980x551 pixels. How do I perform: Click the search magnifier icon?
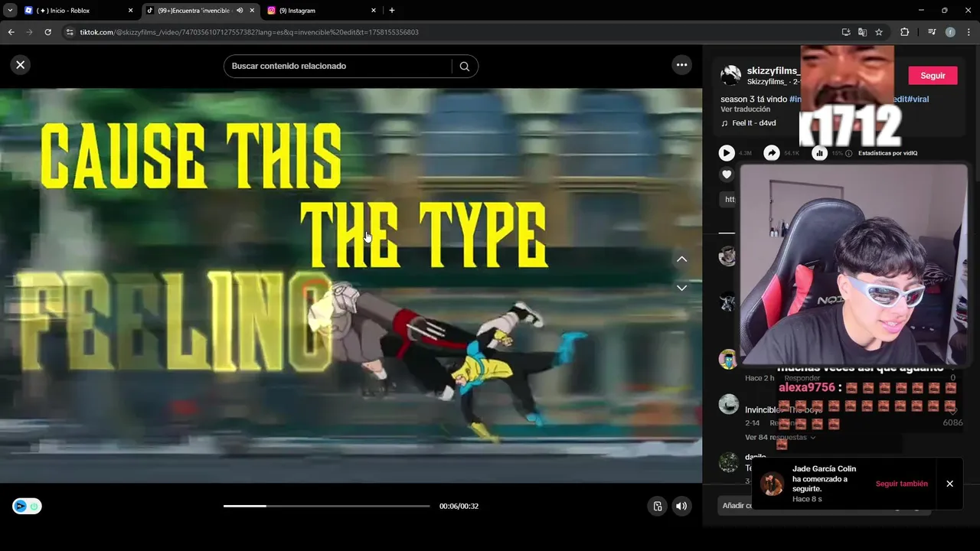click(x=464, y=66)
